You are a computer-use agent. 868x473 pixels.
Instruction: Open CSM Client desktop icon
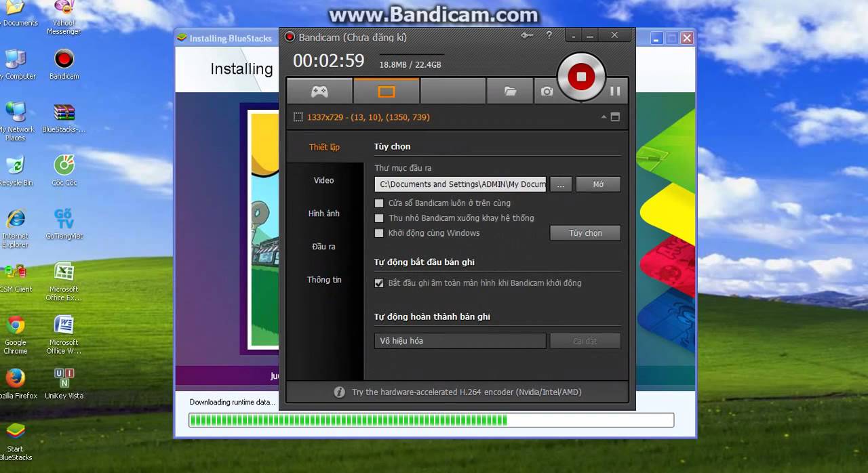point(16,277)
